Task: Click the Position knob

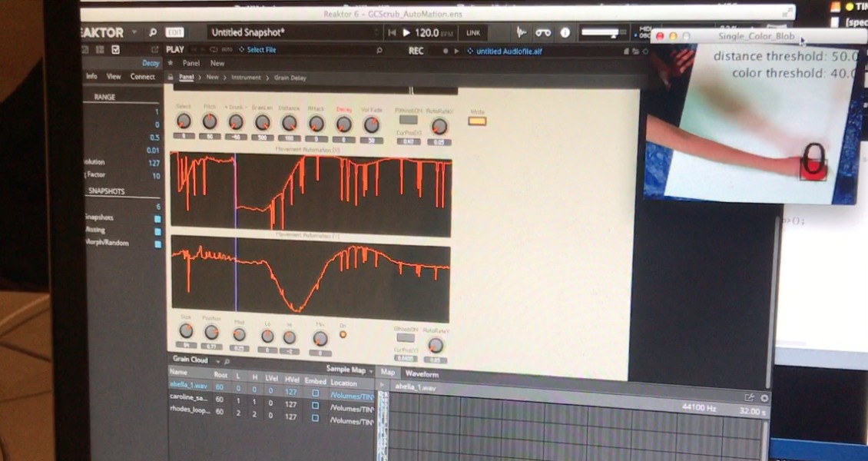Action: (211, 333)
